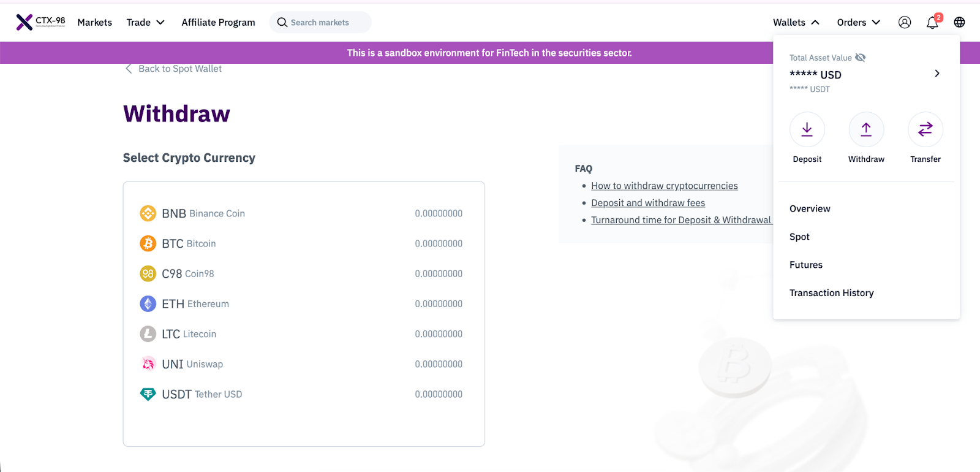Click the USDT Tether icon

tap(148, 394)
